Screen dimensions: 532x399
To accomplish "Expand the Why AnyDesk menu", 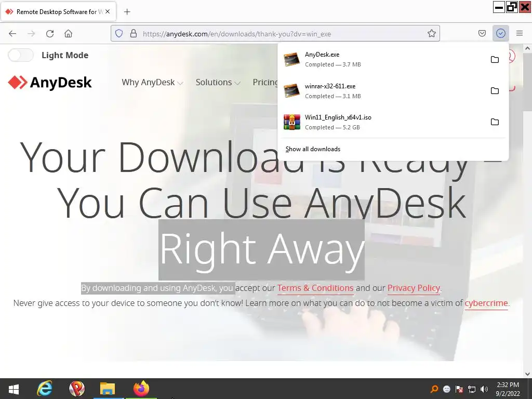I will tap(152, 83).
